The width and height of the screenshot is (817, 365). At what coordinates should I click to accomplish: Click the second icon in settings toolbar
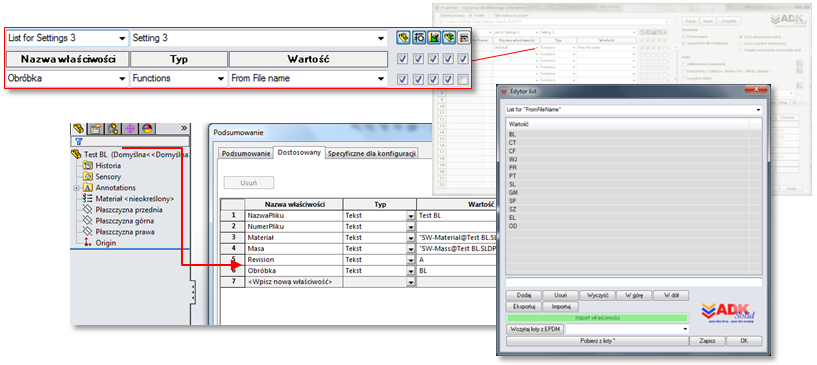(418, 38)
